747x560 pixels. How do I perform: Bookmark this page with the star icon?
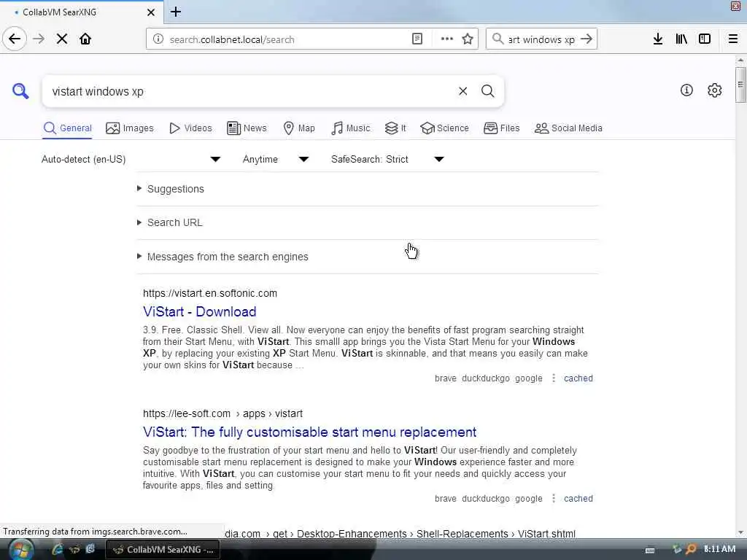[468, 39]
